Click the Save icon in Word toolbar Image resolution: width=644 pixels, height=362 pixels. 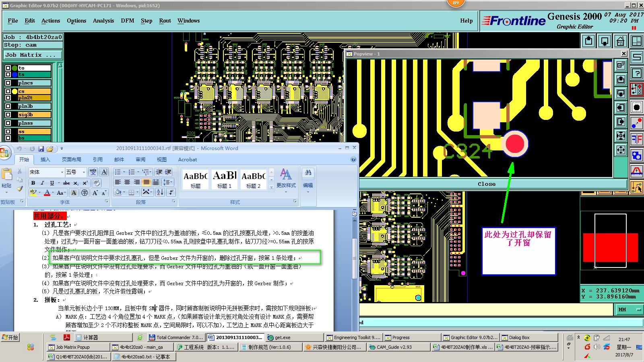coord(41,149)
